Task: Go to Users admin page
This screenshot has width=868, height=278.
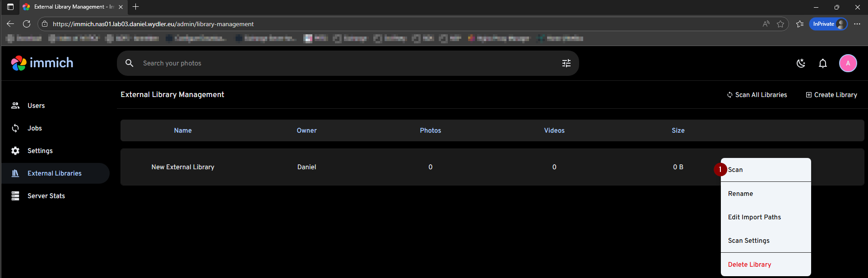Action: tap(36, 106)
